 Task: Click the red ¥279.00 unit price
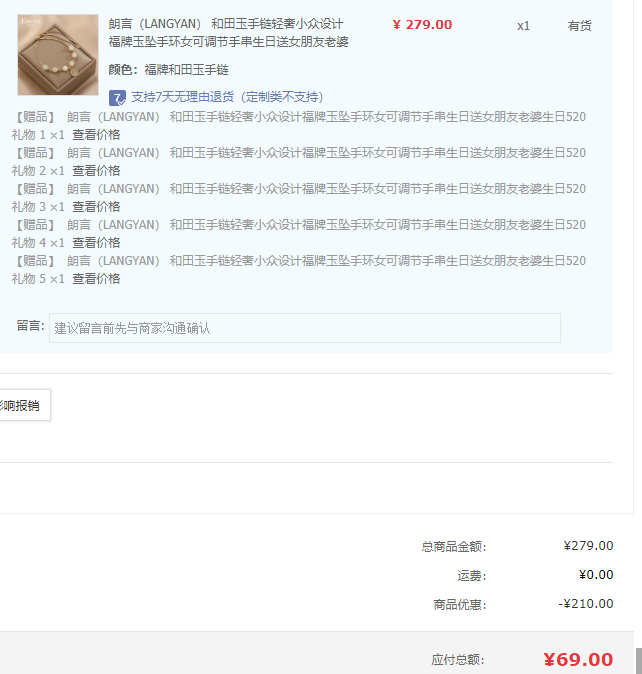coord(422,25)
